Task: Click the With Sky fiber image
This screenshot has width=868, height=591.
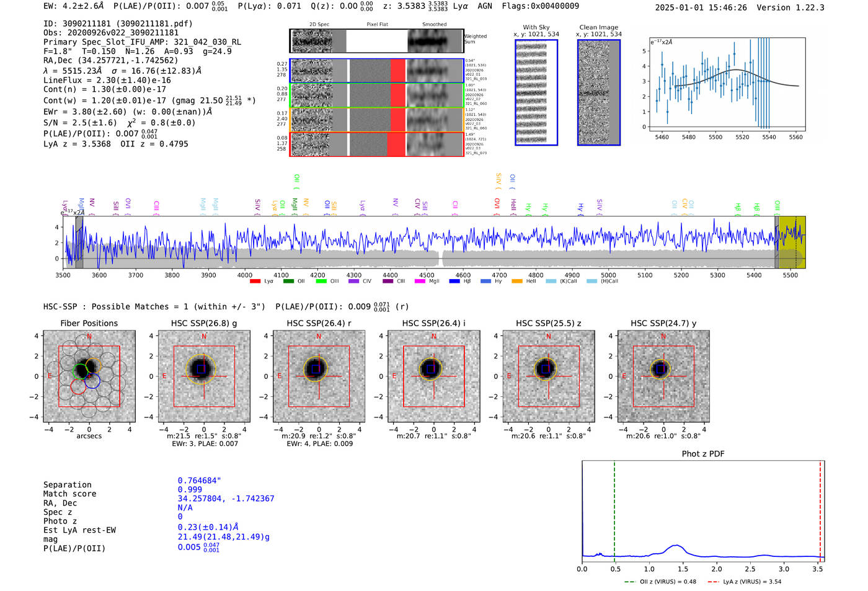Action: tap(536, 92)
